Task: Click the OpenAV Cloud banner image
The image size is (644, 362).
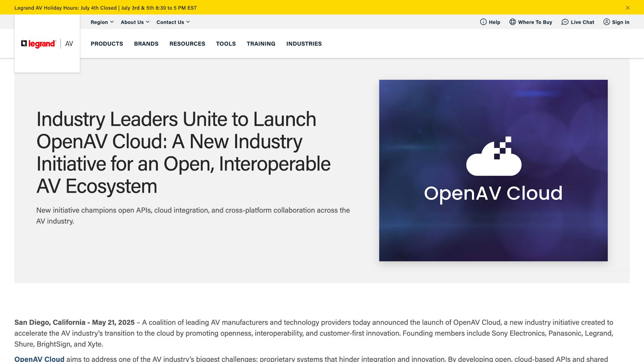Action: point(493,170)
